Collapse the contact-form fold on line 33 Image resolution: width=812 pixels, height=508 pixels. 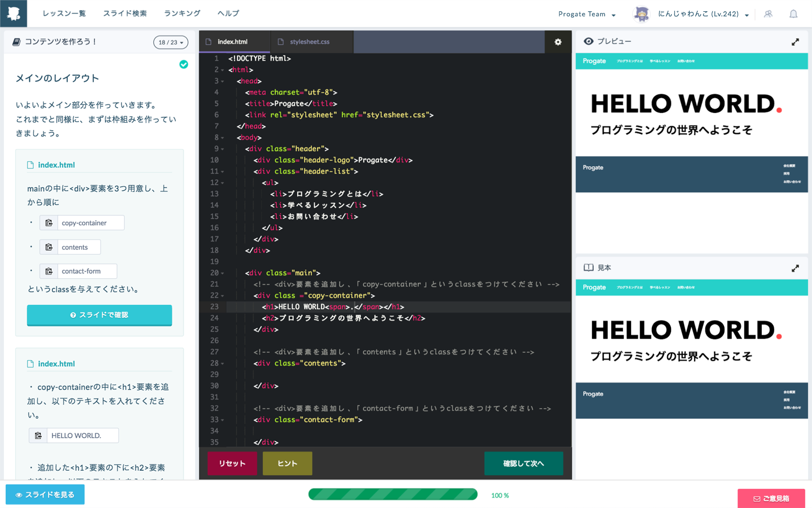(223, 420)
